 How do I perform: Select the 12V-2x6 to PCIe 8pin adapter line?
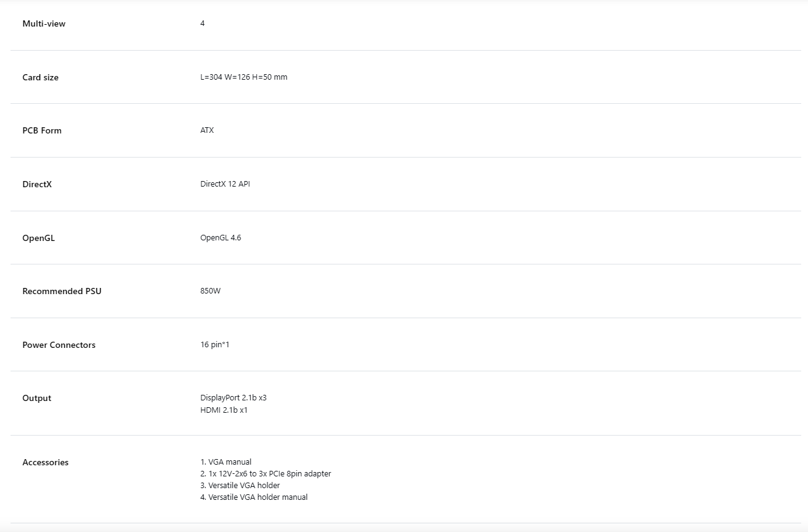pos(266,474)
